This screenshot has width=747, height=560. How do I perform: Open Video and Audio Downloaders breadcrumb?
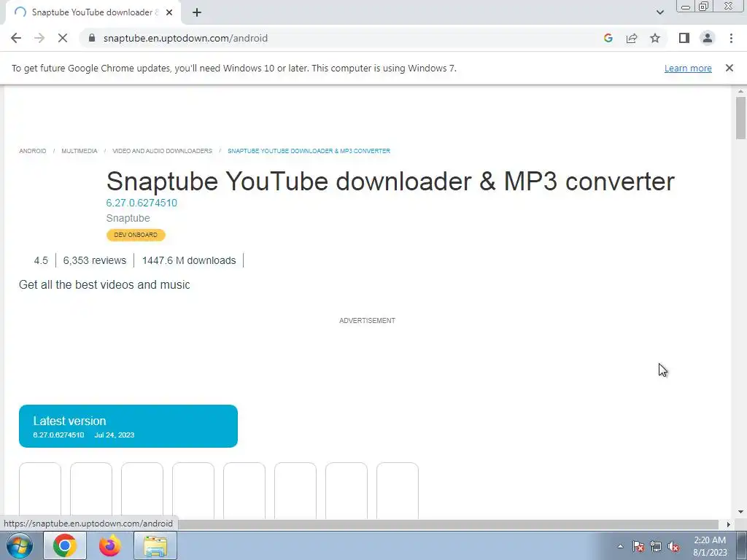163,151
